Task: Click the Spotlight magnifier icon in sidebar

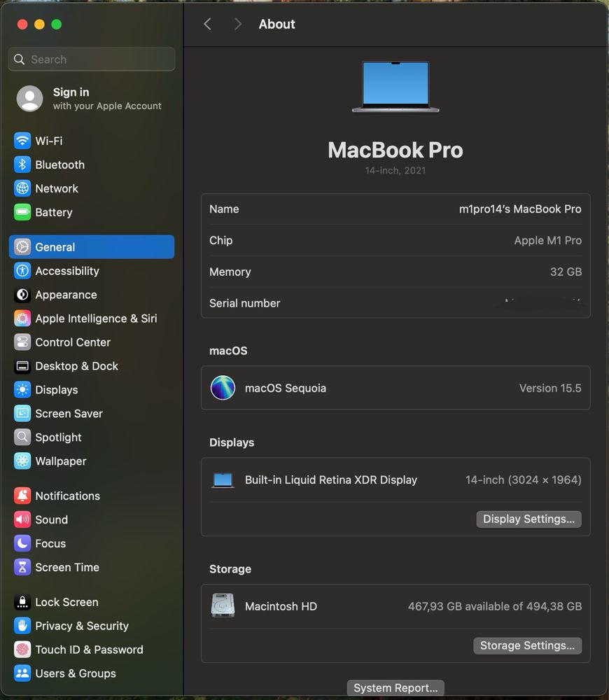Action: point(22,437)
